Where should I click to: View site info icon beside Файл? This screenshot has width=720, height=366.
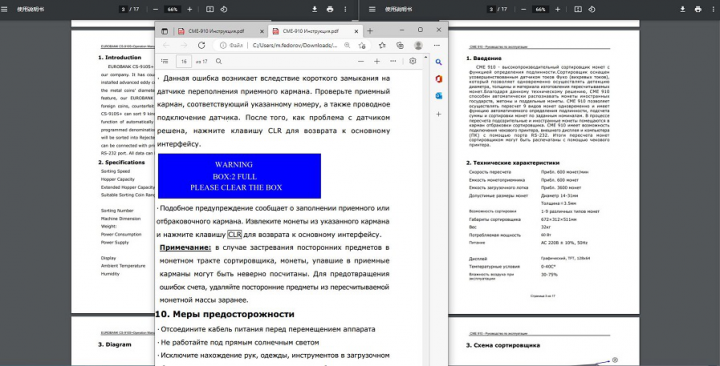coord(223,45)
